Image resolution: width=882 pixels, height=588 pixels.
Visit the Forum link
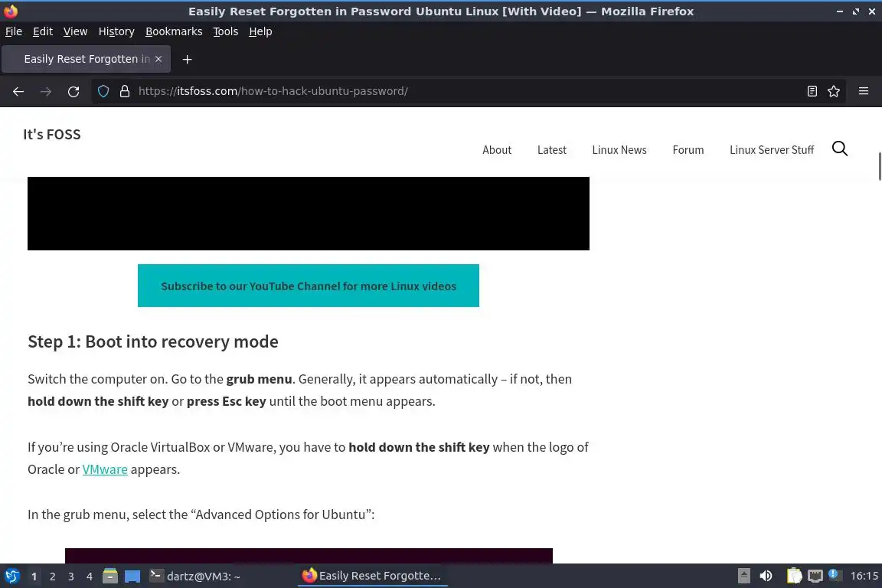tap(688, 149)
